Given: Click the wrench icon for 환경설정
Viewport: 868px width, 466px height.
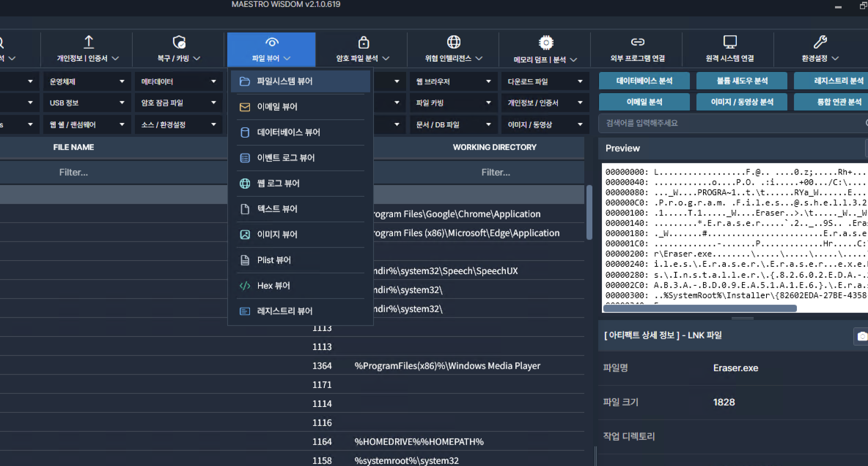Looking at the screenshot, I should 820,42.
